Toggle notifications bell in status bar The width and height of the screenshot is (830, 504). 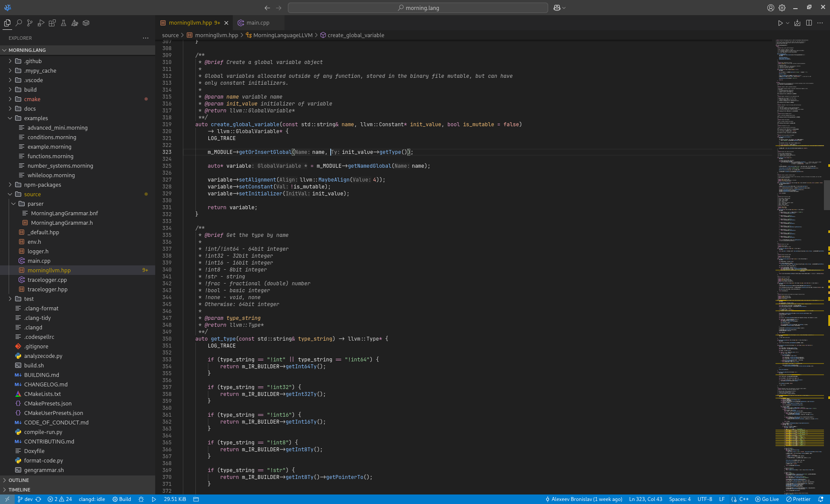(x=820, y=499)
